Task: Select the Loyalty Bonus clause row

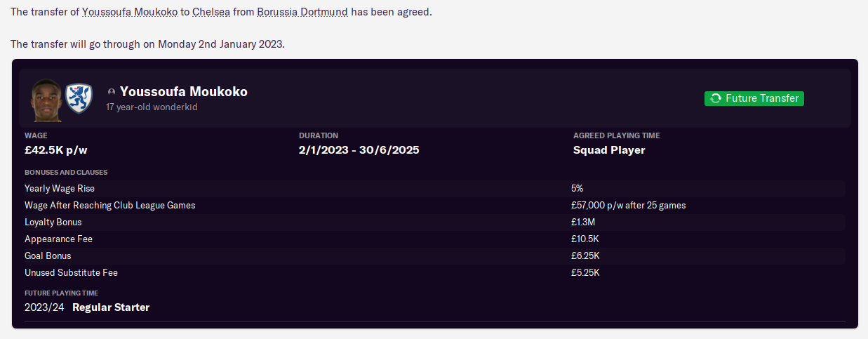Action: [x=434, y=222]
